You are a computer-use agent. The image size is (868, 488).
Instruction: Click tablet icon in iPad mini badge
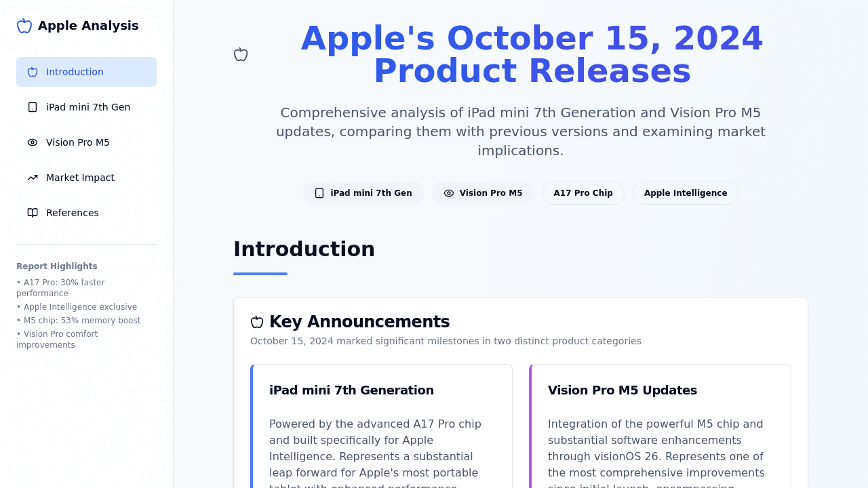319,193
